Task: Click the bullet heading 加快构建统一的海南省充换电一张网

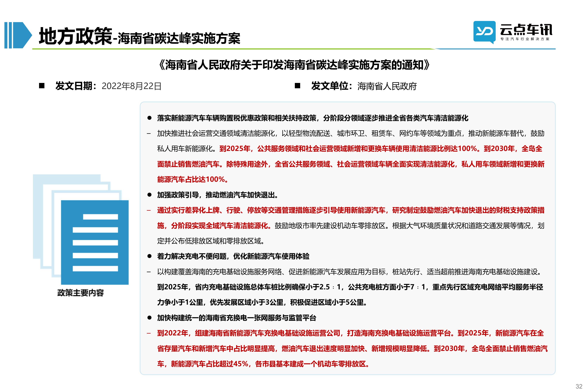Action: pyautogui.click(x=237, y=318)
